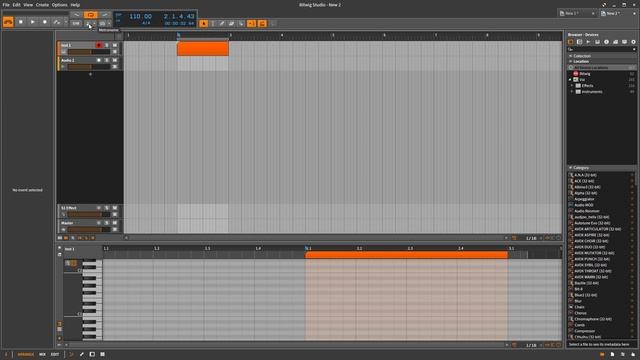This screenshot has width=640, height=360.
Task: Mute the Inst 1 track
Action: point(115,45)
